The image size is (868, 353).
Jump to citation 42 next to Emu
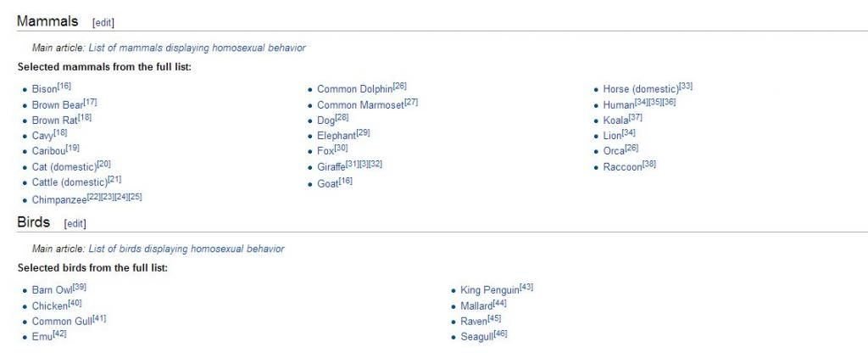tap(59, 334)
